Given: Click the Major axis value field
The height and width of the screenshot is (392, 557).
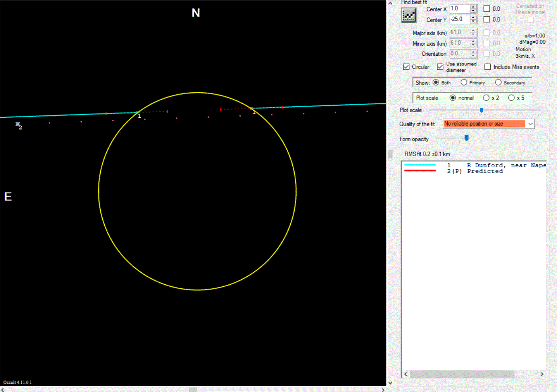Looking at the screenshot, I should click(x=460, y=33).
